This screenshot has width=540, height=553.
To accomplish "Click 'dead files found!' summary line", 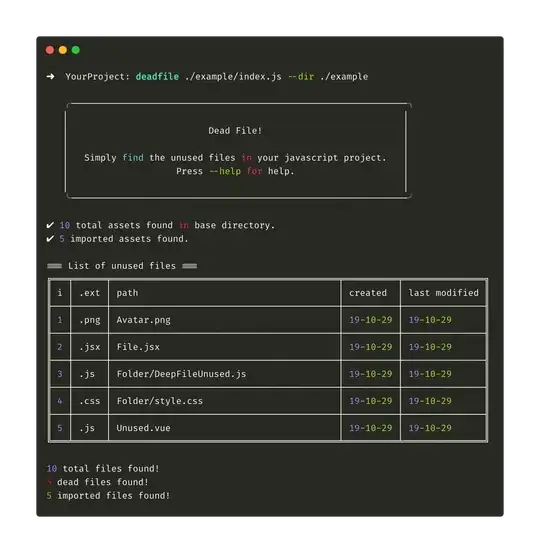I will (98, 482).
